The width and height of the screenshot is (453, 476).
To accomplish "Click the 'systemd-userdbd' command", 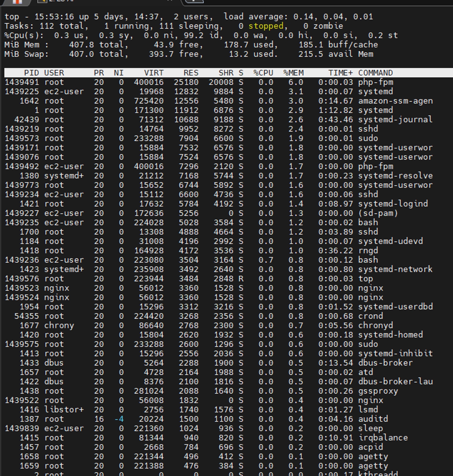I will click(395, 307).
